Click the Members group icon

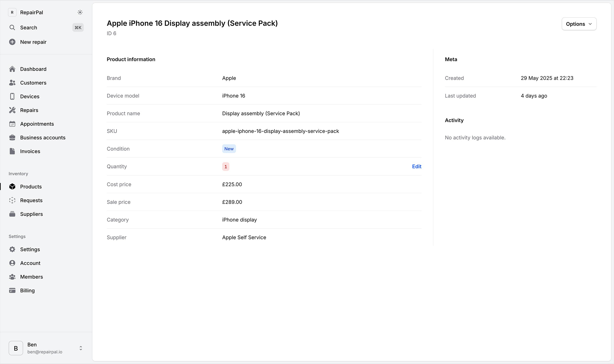tap(12, 277)
